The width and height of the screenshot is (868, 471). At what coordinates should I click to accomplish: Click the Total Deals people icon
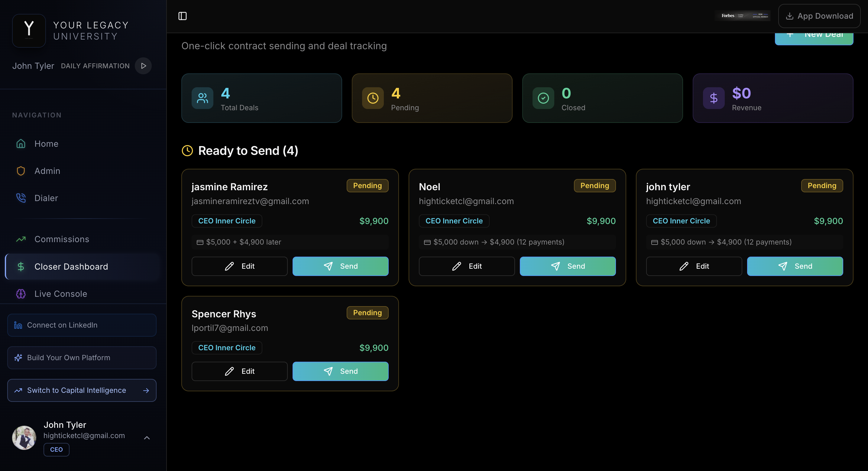tap(202, 98)
